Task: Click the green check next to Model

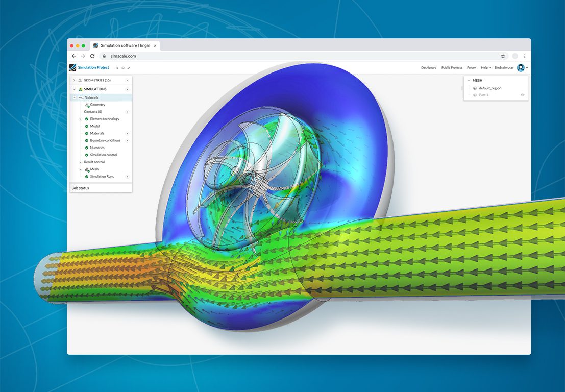Action: click(x=86, y=126)
